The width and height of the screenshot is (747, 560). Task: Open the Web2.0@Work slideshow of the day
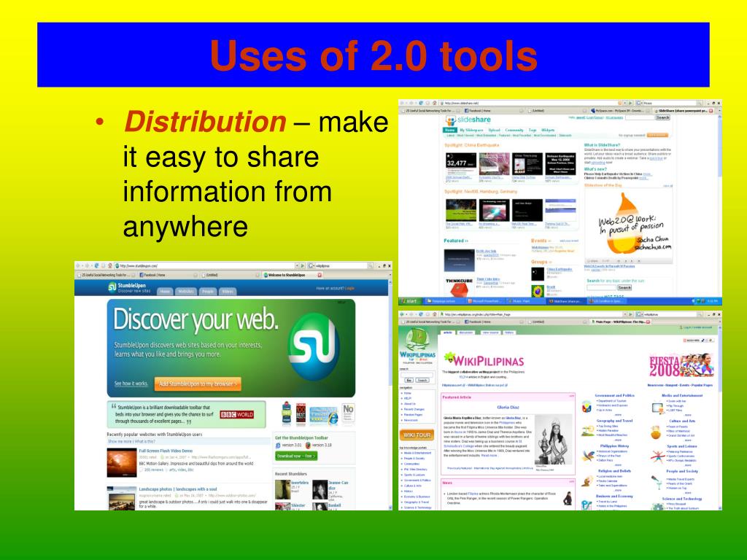click(628, 225)
